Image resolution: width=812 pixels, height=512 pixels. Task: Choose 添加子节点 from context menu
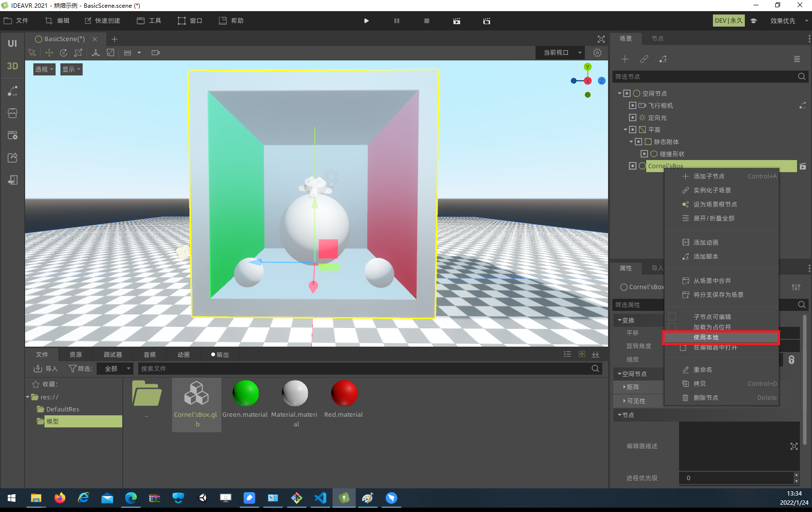[x=722, y=176]
